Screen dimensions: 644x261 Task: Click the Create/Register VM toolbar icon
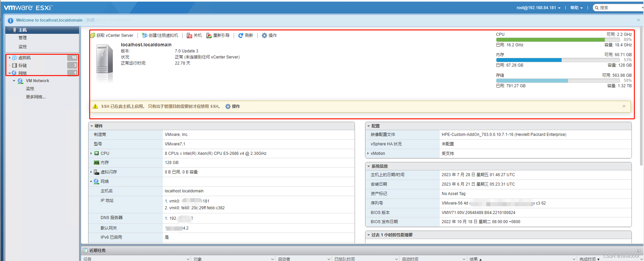coord(145,35)
